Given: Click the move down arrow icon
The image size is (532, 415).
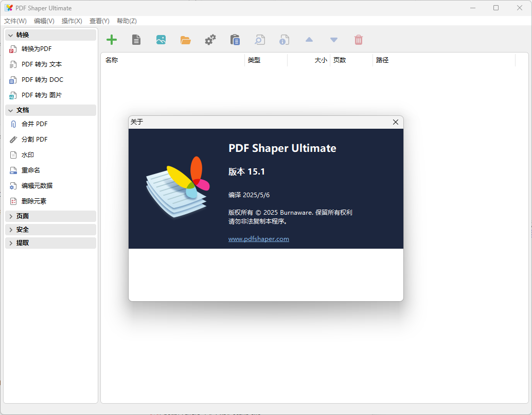Looking at the screenshot, I should (x=334, y=40).
